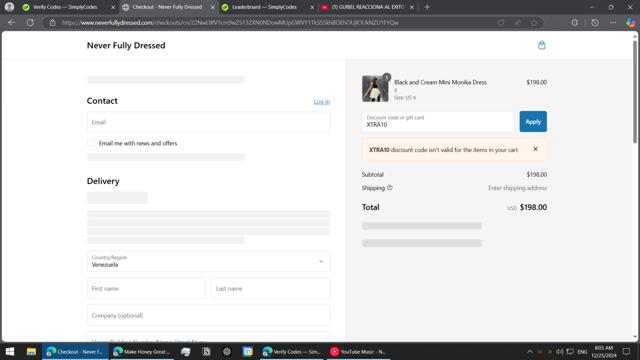Screen dimensions: 640x360
Task: Focus the Discount code or gift card field
Action: pos(437,122)
